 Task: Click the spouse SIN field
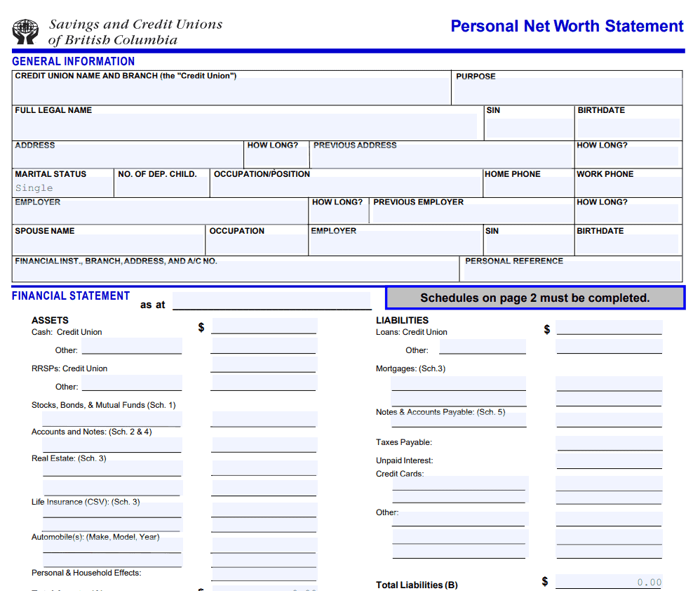point(530,245)
